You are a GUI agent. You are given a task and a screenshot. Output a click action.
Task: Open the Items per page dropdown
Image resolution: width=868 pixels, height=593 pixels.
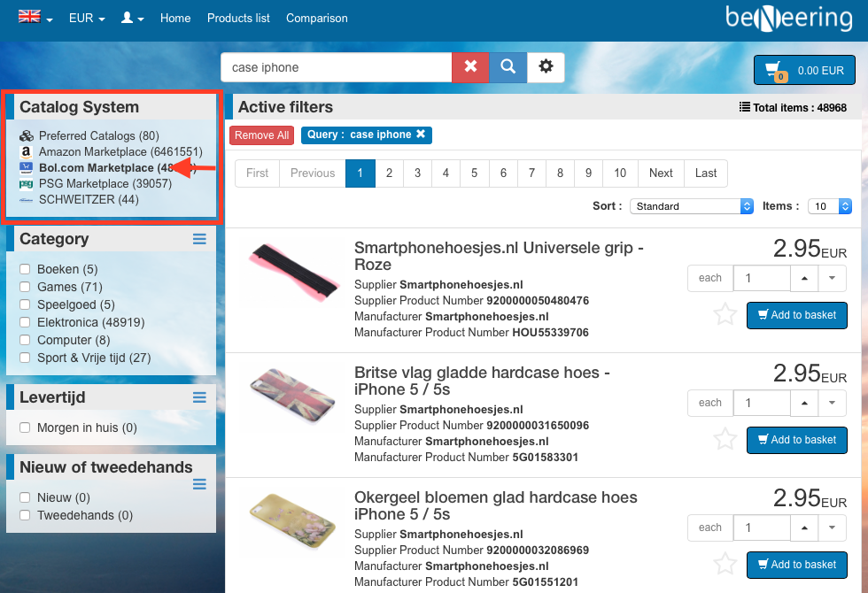(829, 206)
